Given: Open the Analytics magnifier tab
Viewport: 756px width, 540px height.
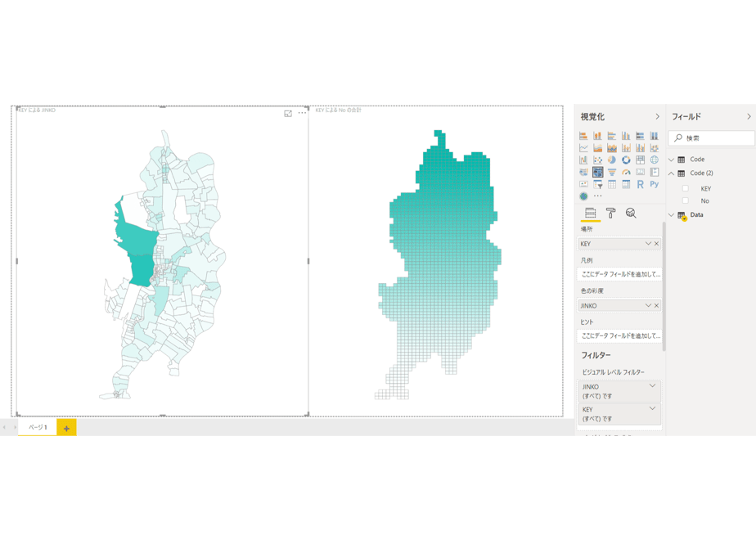Looking at the screenshot, I should (x=631, y=213).
